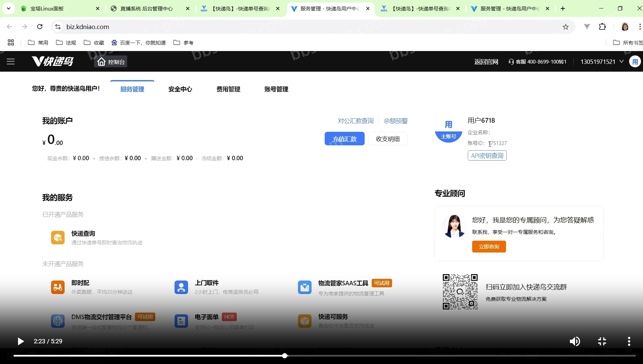Open video more options menu
Image resolution: width=643 pixels, height=364 pixels.
629,341
